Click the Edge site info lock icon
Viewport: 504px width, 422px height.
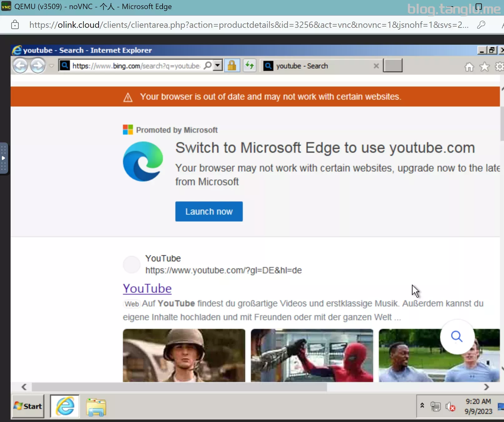[x=15, y=25]
